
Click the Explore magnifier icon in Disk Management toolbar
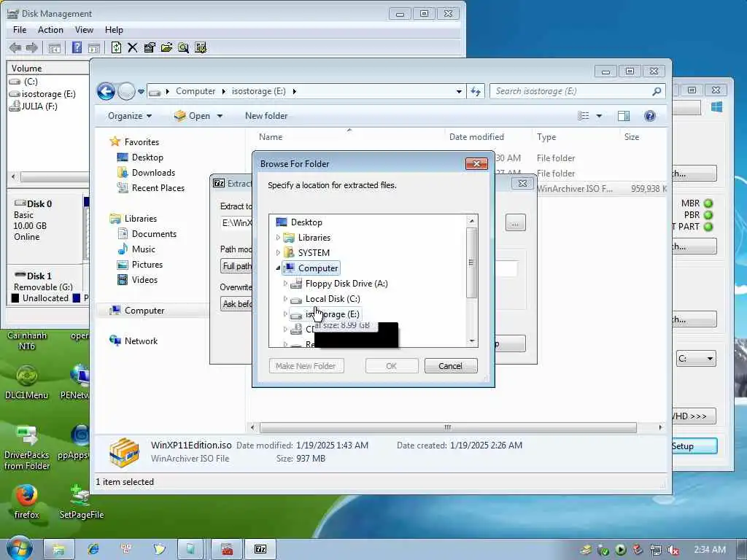[x=183, y=47]
